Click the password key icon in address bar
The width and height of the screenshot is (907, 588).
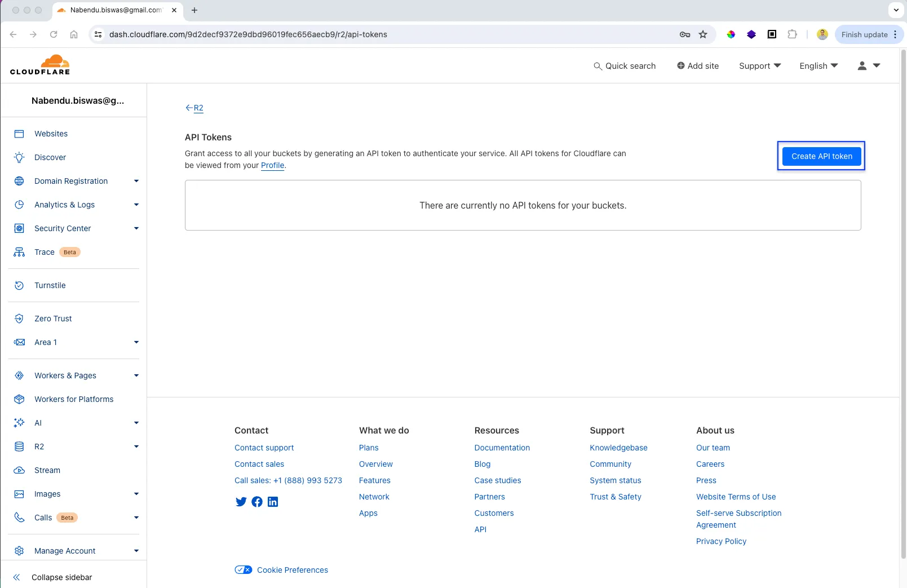[685, 34]
